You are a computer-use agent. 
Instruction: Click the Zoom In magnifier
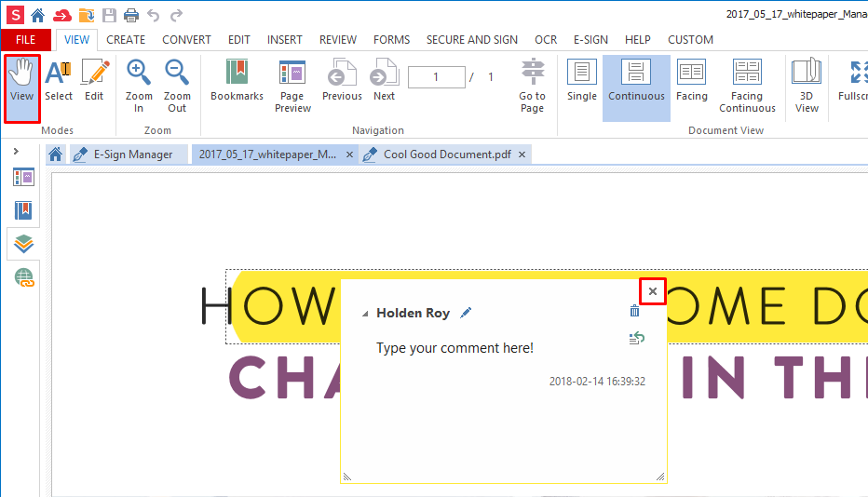[139, 86]
